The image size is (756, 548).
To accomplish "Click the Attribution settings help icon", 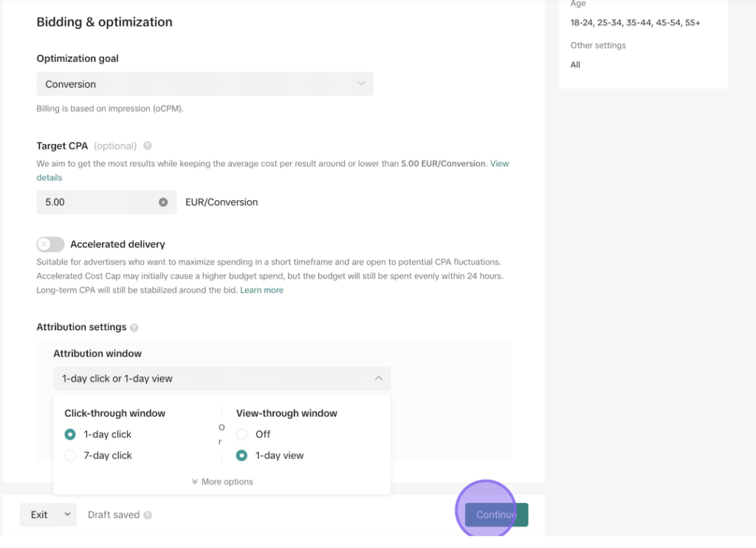I will point(134,328).
